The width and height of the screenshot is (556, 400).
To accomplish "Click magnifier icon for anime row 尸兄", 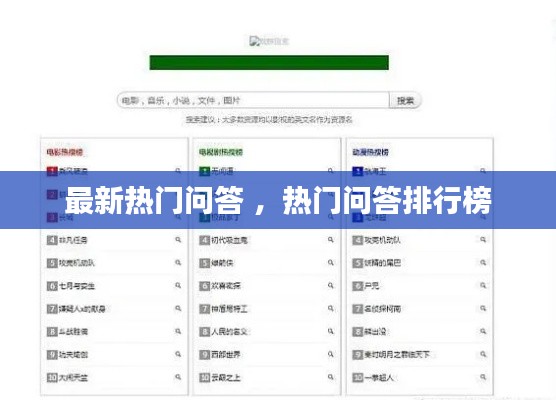I will coord(483,285).
